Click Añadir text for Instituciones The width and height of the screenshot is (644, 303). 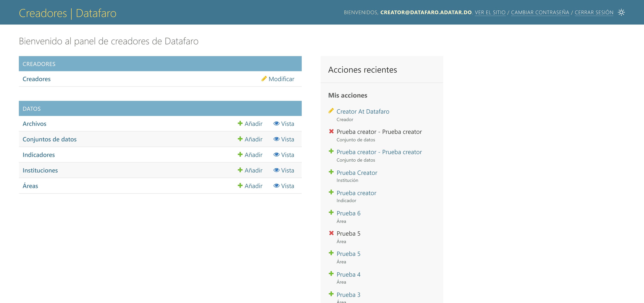(x=254, y=170)
